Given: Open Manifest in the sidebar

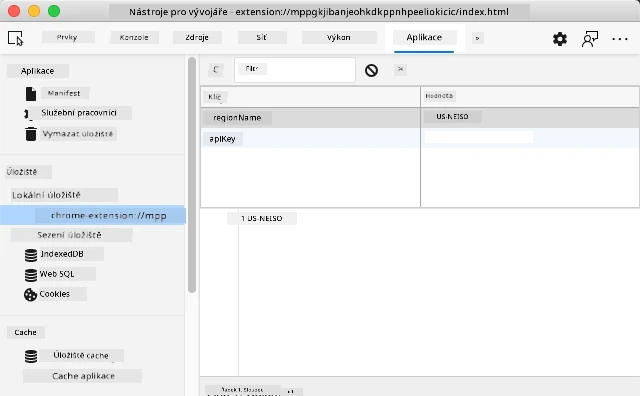Looking at the screenshot, I should click(64, 93).
